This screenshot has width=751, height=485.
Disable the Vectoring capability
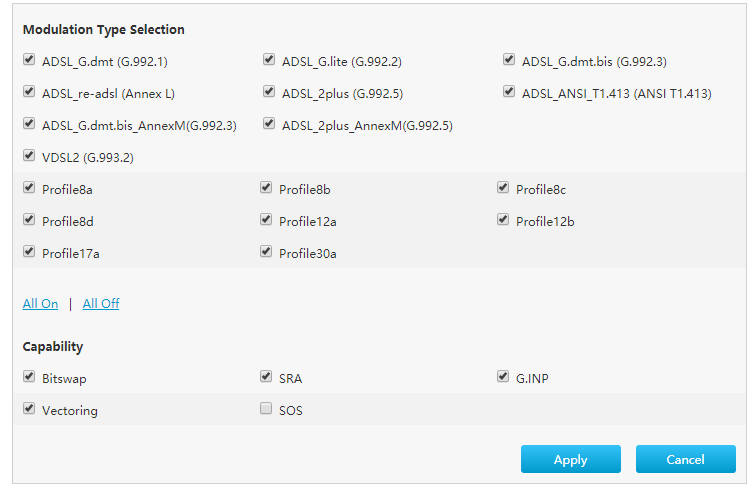[29, 408]
